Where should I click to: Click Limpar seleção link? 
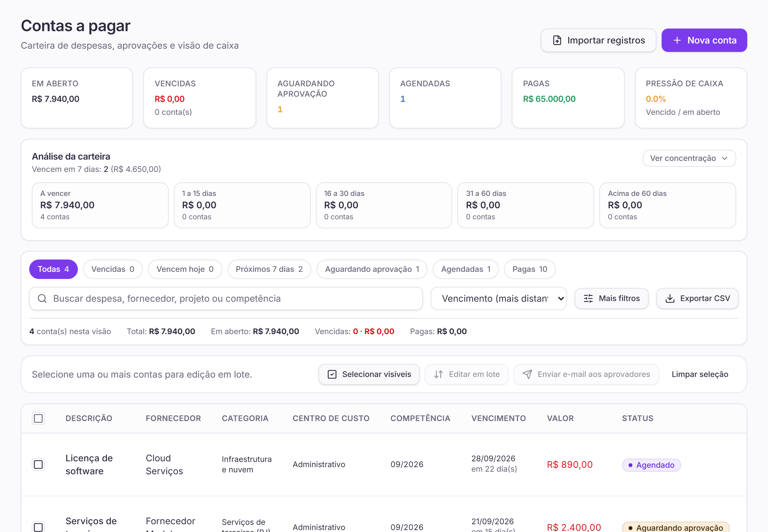click(700, 374)
